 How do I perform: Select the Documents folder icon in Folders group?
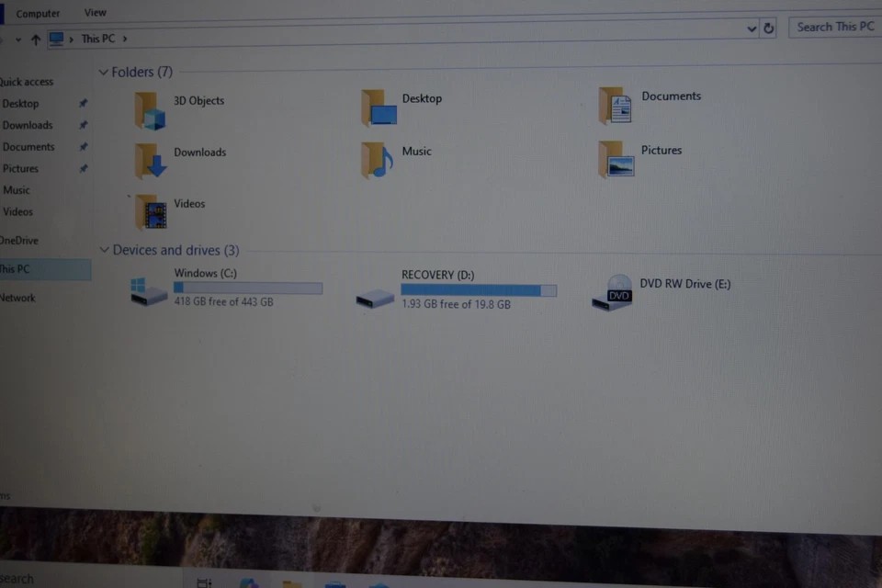tap(616, 106)
